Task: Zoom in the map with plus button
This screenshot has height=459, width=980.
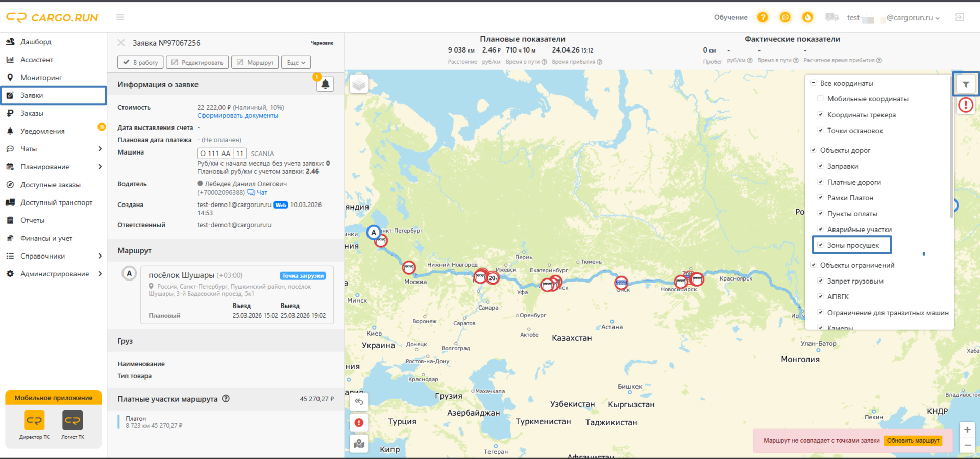Action: [x=967, y=430]
